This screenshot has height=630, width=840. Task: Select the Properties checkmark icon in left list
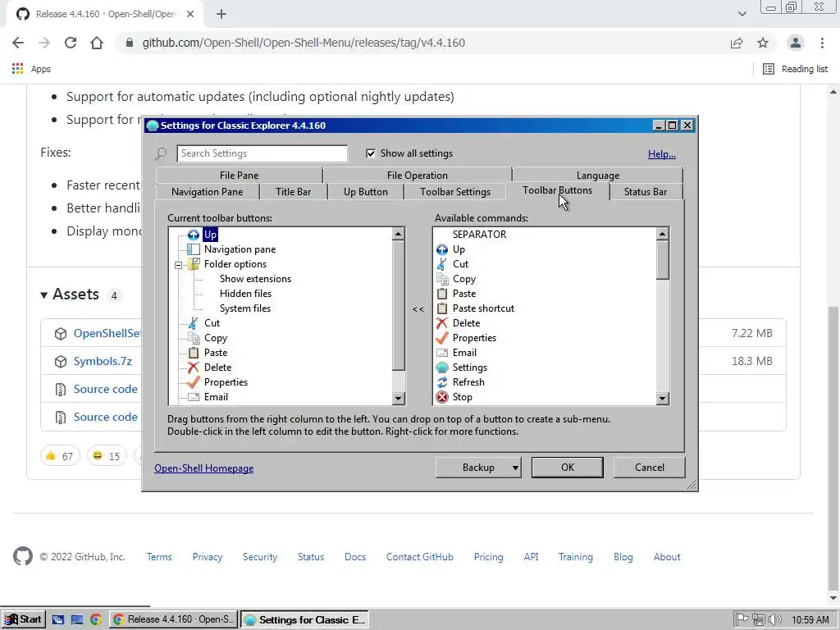tap(194, 382)
